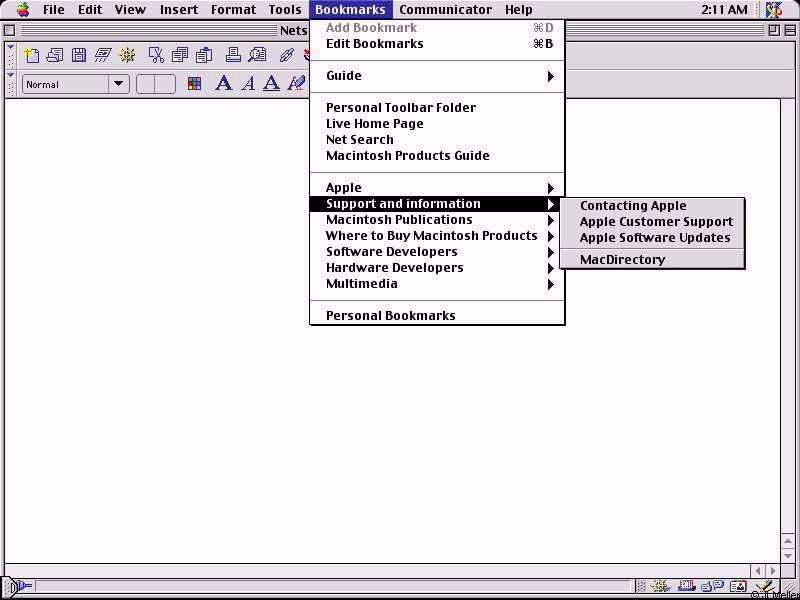The width and height of the screenshot is (800, 600).
Task: Select Personal Bookmarks entry
Action: (437, 316)
